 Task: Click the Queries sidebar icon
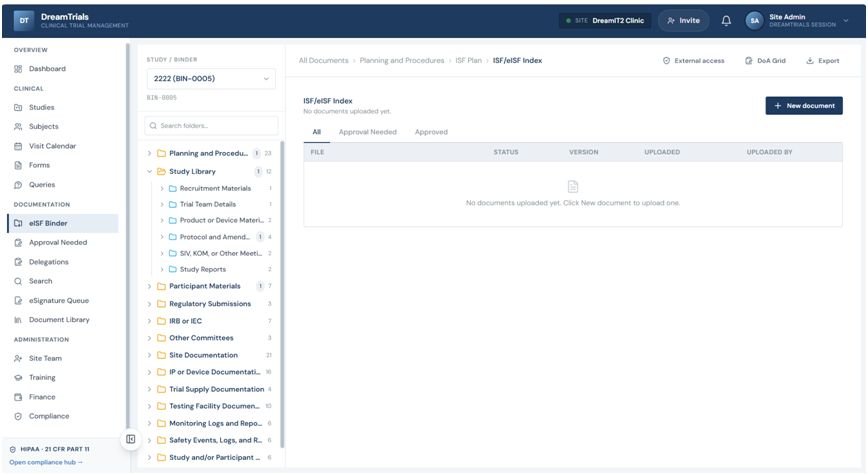18,185
